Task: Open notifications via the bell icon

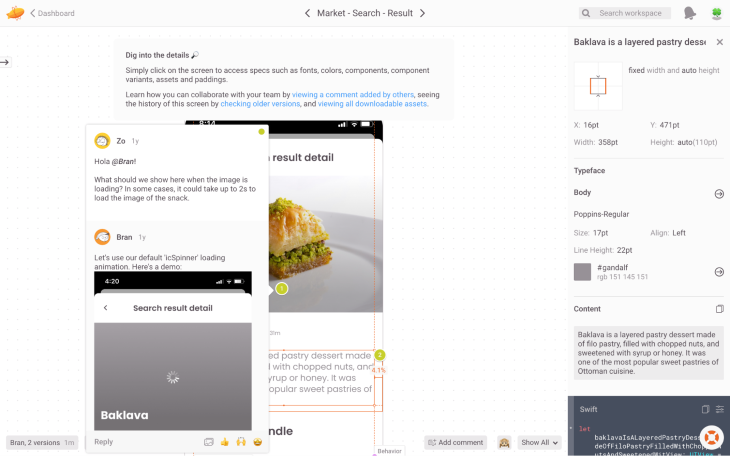Action: (689, 13)
